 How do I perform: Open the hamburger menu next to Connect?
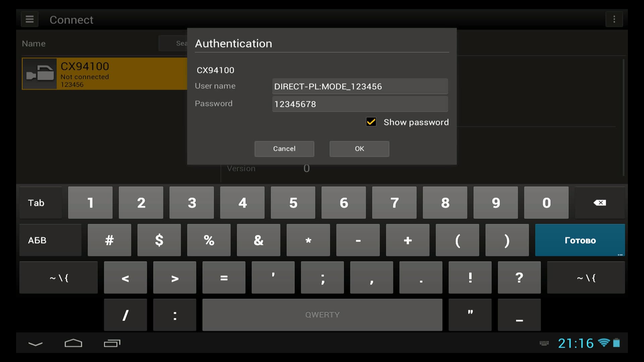coord(30,19)
